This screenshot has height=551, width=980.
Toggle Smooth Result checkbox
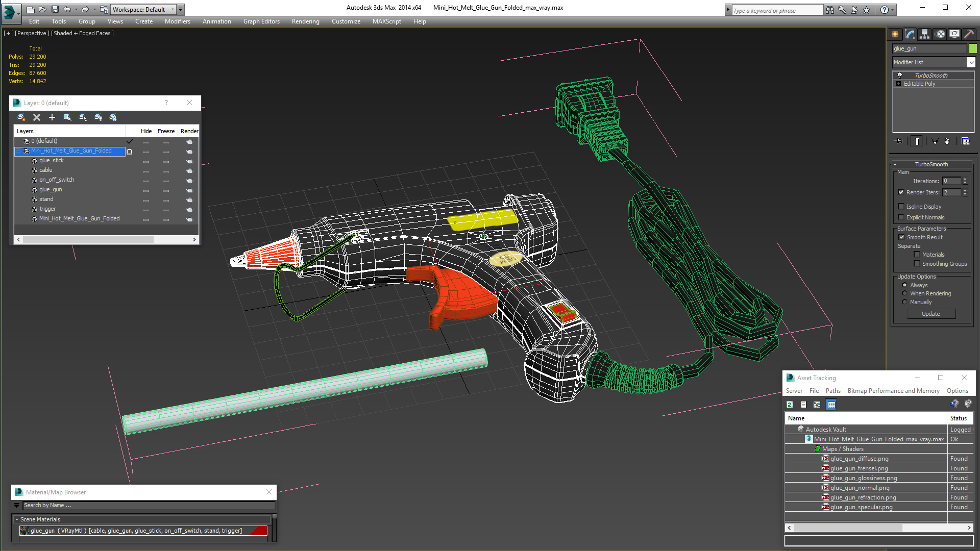(x=901, y=237)
